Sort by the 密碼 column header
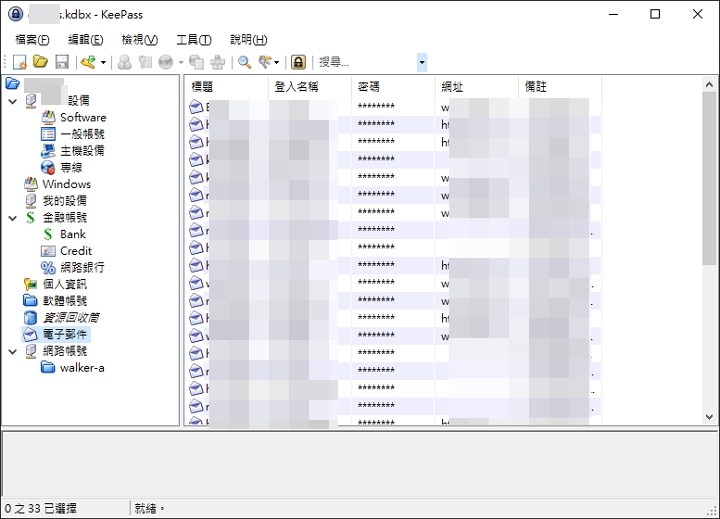This screenshot has height=519, width=720. click(394, 86)
